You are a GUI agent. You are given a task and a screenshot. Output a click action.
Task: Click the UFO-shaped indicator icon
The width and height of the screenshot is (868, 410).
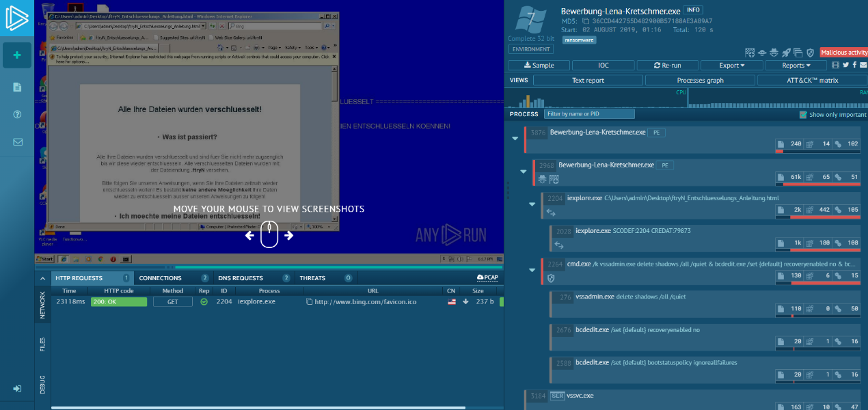click(762, 53)
